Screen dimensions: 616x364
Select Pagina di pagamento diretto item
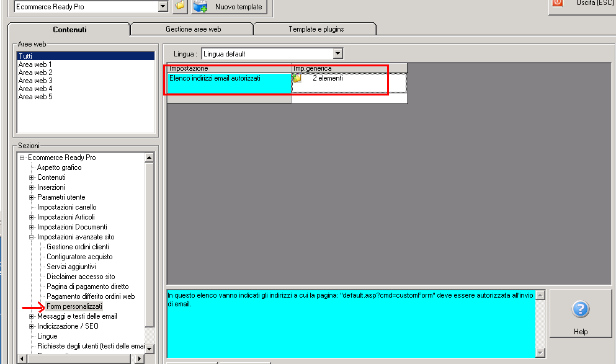(x=87, y=286)
